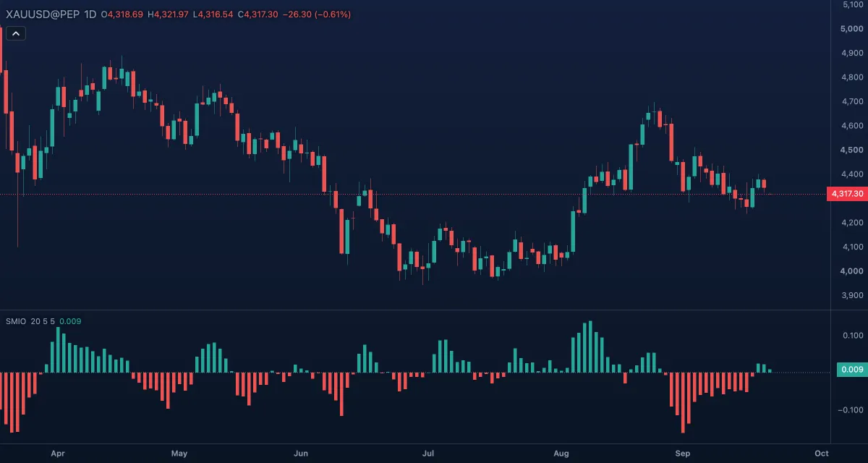This screenshot has height=463, width=868.
Task: Collapse the legend with the chevron button
Action: (16, 33)
